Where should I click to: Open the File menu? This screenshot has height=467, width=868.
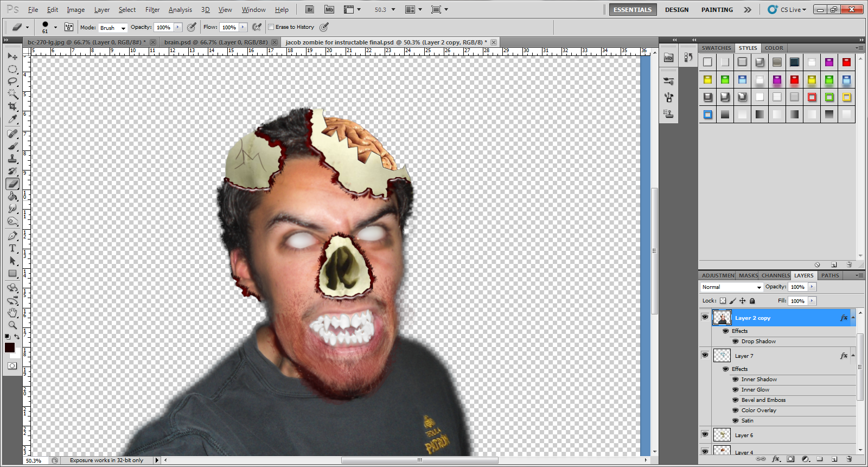tap(33, 10)
